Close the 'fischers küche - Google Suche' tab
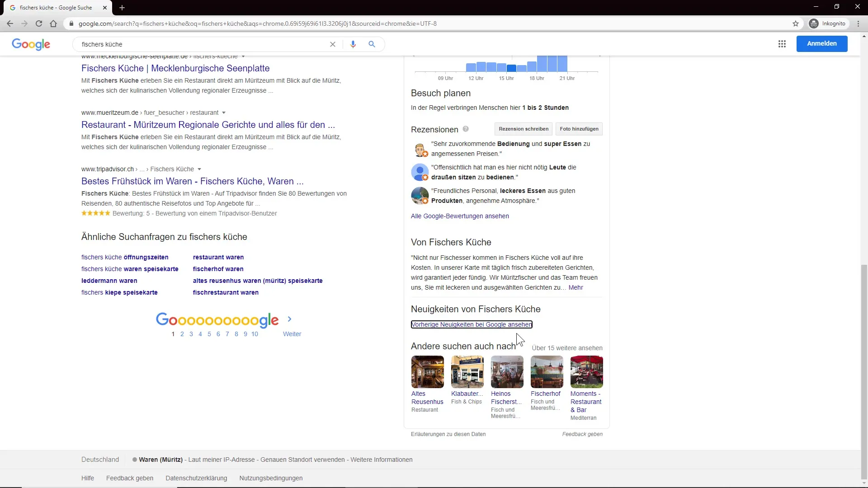Image resolution: width=868 pixels, height=488 pixels. pos(105,8)
